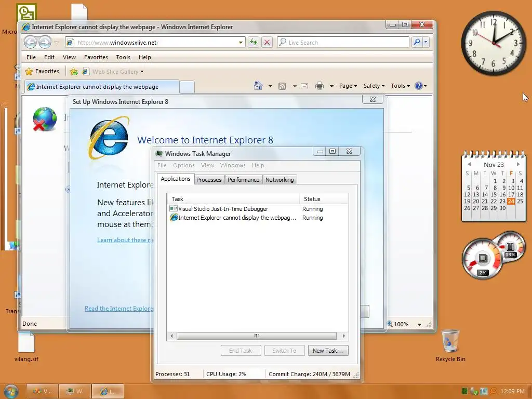
Task: Open Live Search provider dropdown arrow
Action: point(426,42)
